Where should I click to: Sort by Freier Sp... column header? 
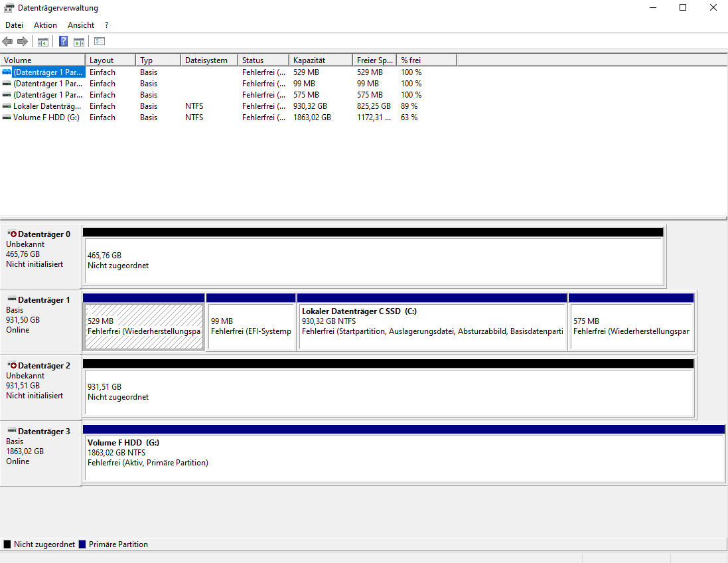[375, 60]
